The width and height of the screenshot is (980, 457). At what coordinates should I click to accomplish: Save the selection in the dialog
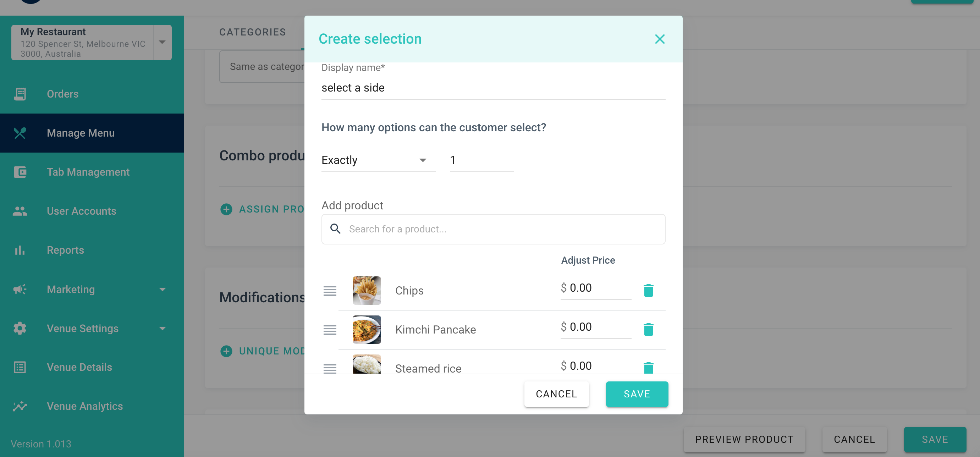(637, 394)
